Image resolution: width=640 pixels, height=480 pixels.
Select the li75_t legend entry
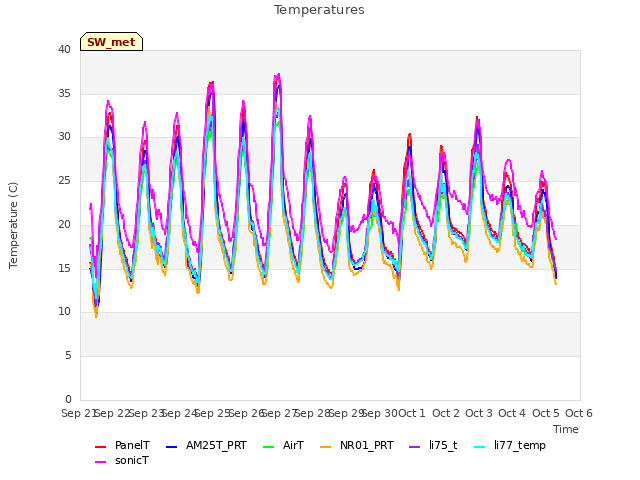tap(433, 445)
